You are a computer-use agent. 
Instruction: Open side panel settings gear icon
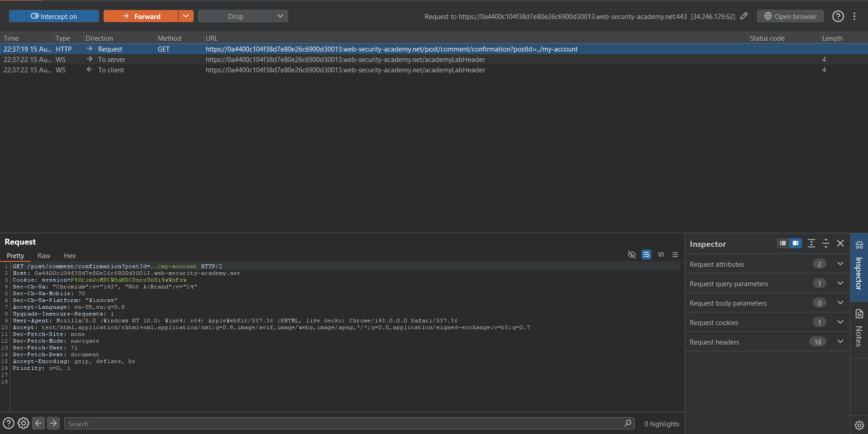pyautogui.click(x=859, y=425)
